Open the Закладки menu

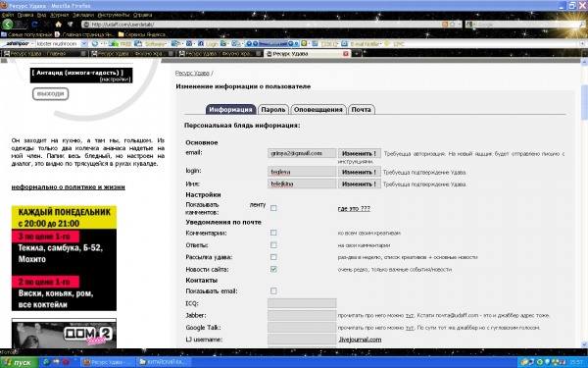pos(83,15)
